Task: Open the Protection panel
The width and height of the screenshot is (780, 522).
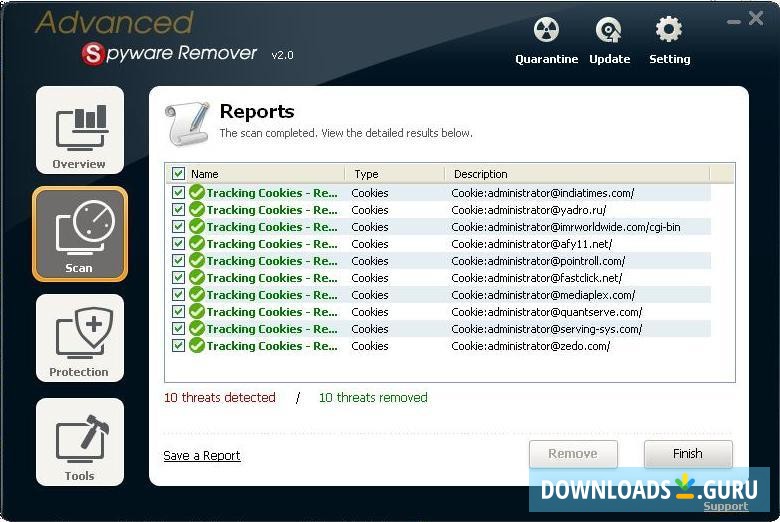Action: click(x=80, y=338)
